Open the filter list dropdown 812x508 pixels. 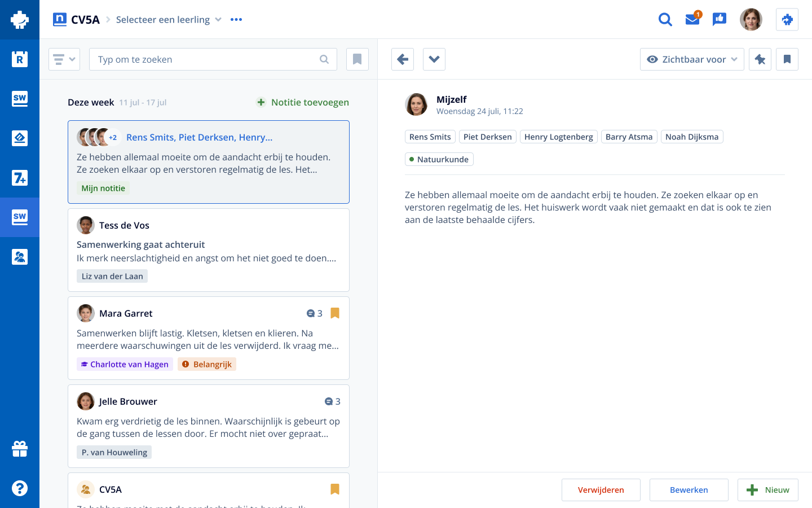click(x=64, y=59)
